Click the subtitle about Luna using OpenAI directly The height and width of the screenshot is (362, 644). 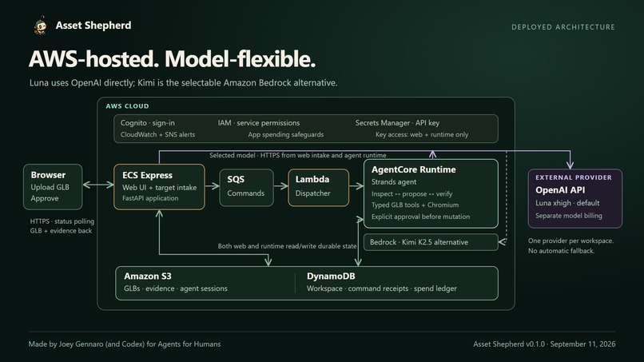click(x=183, y=83)
